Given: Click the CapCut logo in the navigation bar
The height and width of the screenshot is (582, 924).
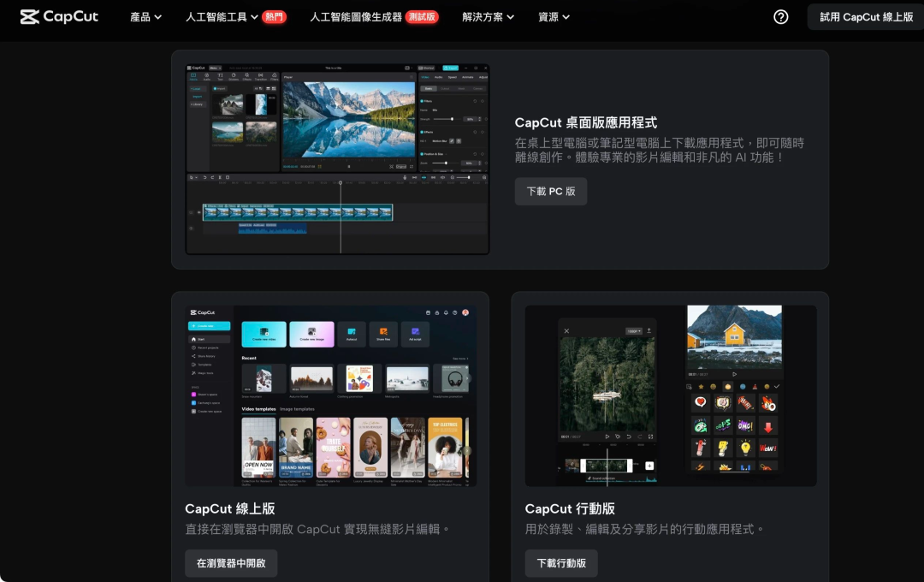Looking at the screenshot, I should tap(58, 16).
